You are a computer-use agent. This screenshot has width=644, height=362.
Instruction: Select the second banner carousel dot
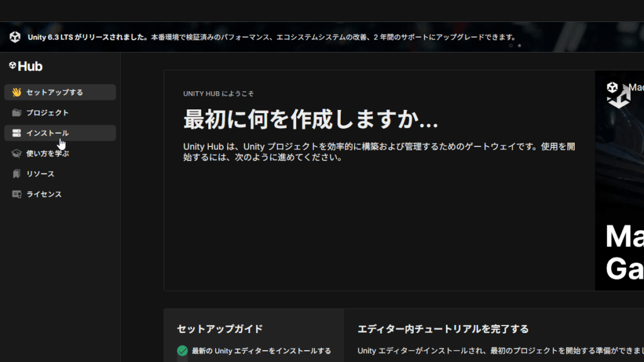click(x=519, y=45)
